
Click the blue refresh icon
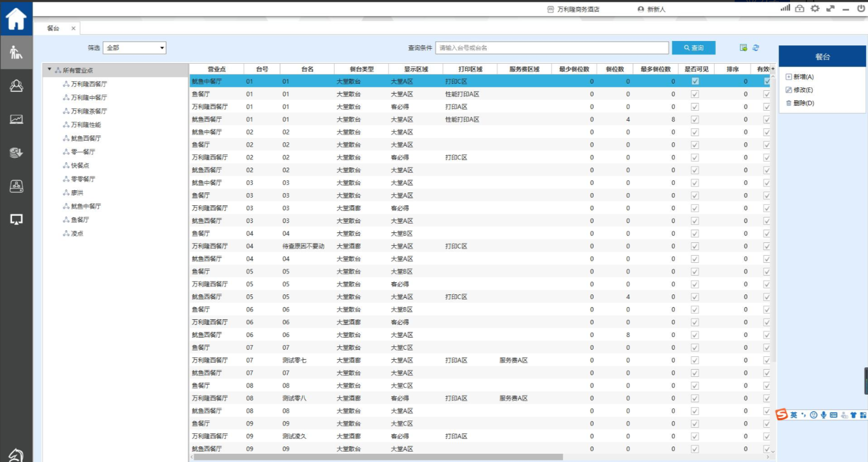pos(756,48)
